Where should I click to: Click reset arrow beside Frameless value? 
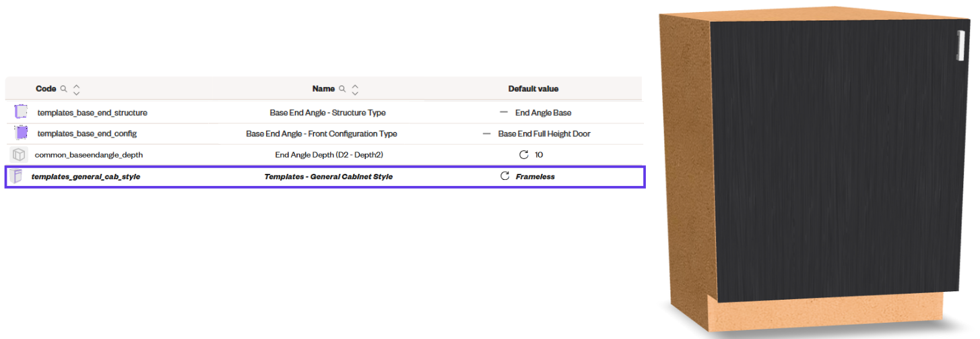pos(504,176)
